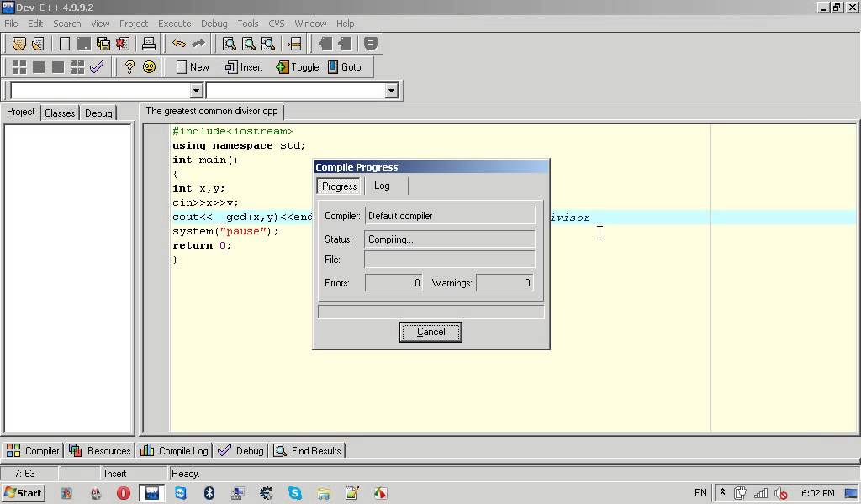Click the code line 'using namespace std;'
The height and width of the screenshot is (504, 861).
[x=239, y=145]
